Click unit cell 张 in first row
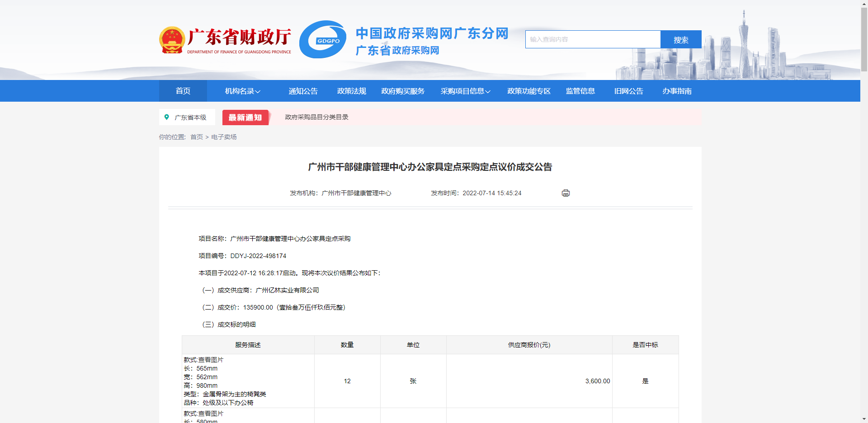Screen dimensions: 868x423 point(413,381)
